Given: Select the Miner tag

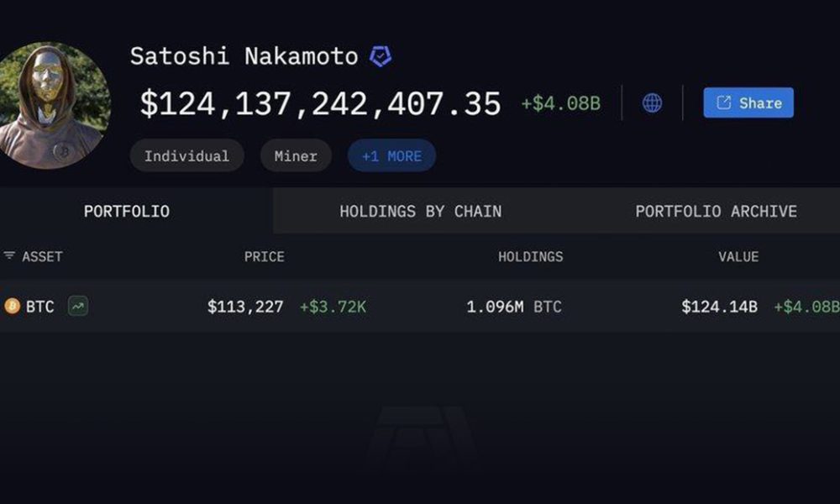Looking at the screenshot, I should tap(296, 156).
